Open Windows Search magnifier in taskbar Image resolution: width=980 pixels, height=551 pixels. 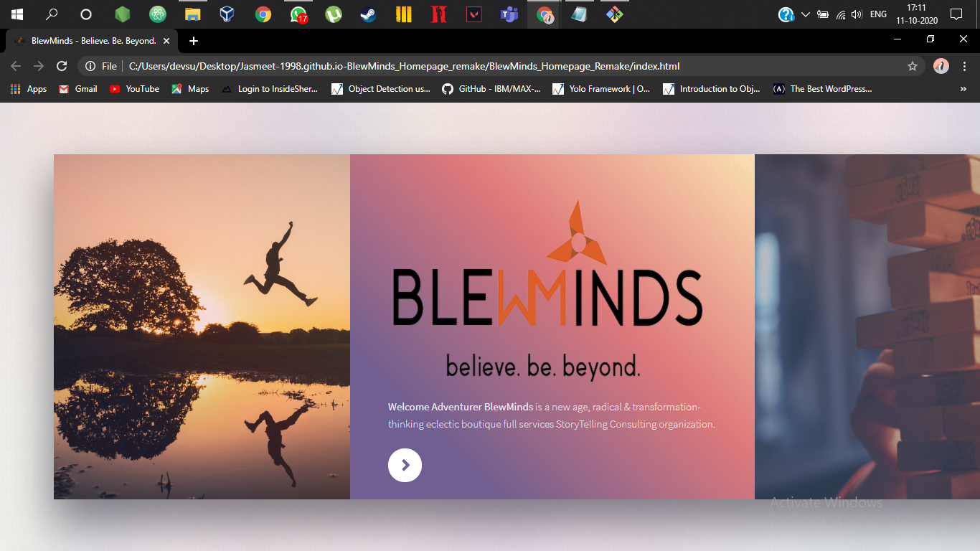pyautogui.click(x=52, y=14)
